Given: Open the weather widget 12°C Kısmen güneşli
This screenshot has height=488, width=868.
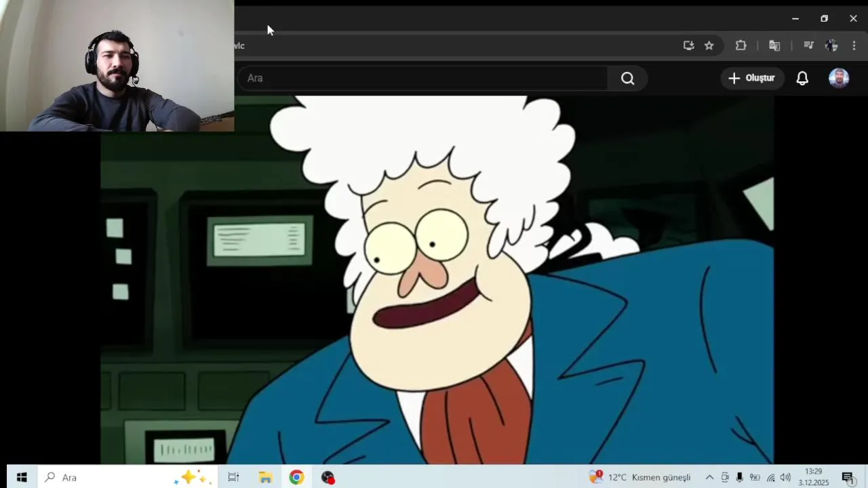Looking at the screenshot, I should 639,477.
